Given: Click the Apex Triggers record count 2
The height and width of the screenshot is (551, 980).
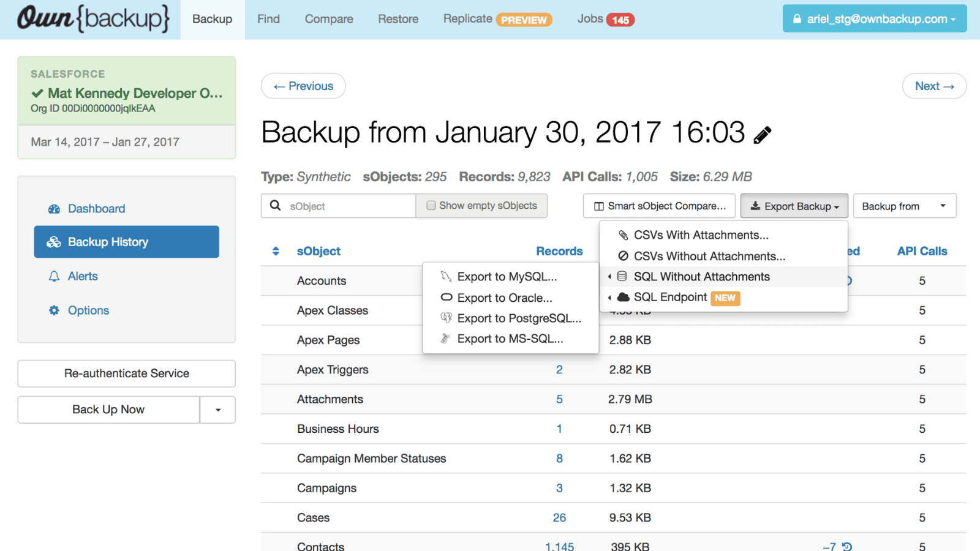Looking at the screenshot, I should coord(559,370).
